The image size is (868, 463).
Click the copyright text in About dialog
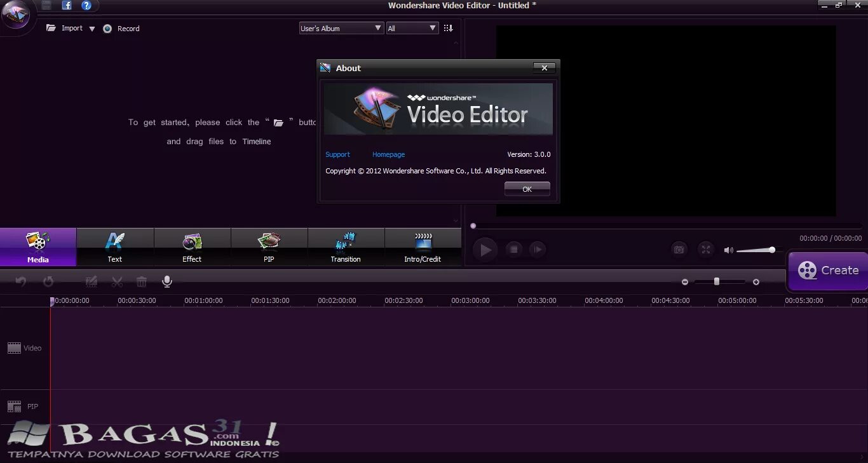pos(436,171)
